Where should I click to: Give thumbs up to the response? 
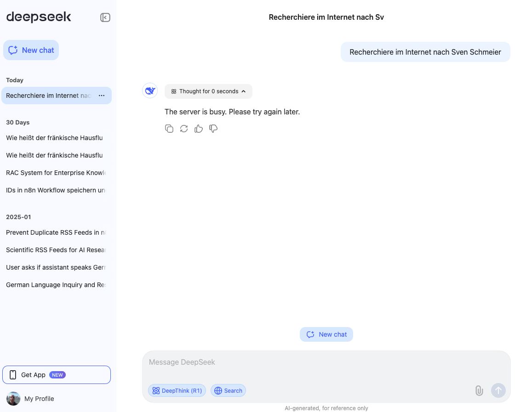coord(199,129)
